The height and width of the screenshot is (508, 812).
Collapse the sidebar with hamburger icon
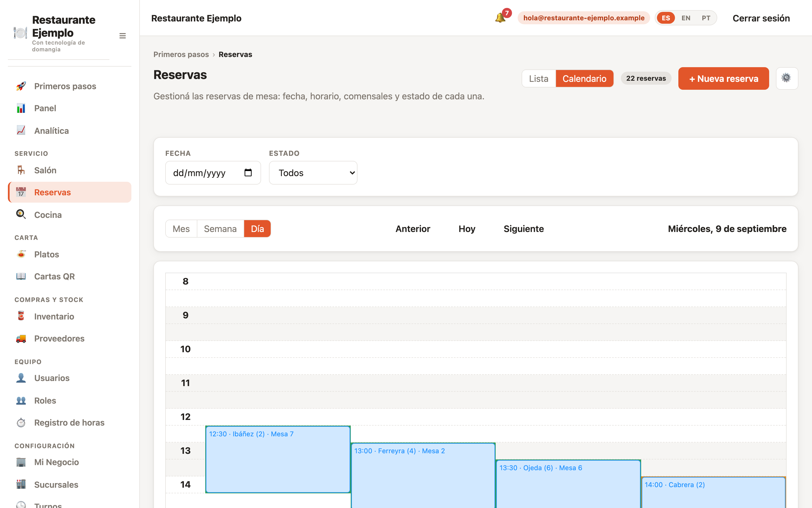coord(122,36)
